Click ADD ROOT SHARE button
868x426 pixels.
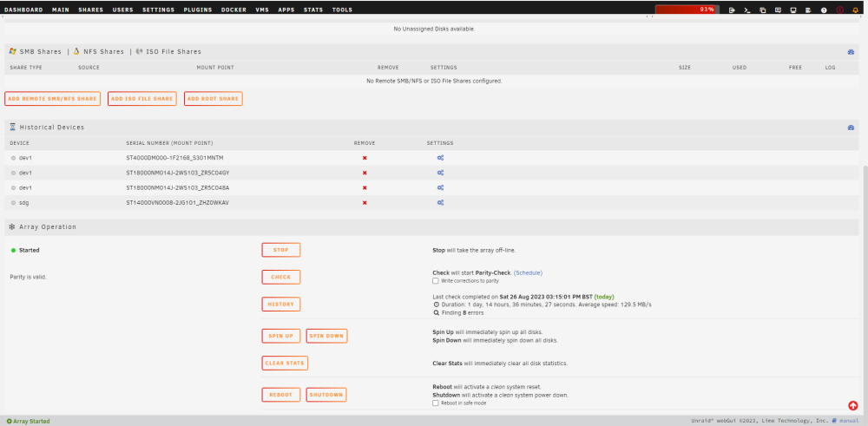pyautogui.click(x=214, y=99)
